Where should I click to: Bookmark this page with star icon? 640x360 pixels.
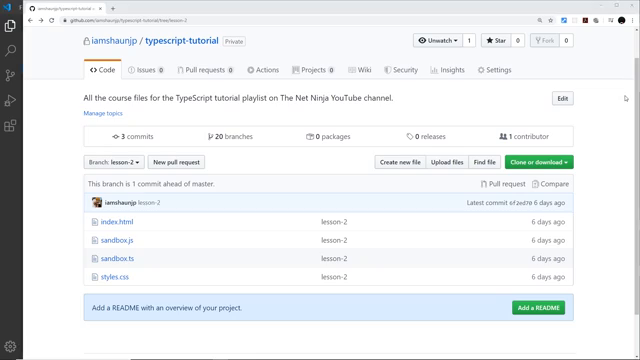pyautogui.click(x=551, y=20)
